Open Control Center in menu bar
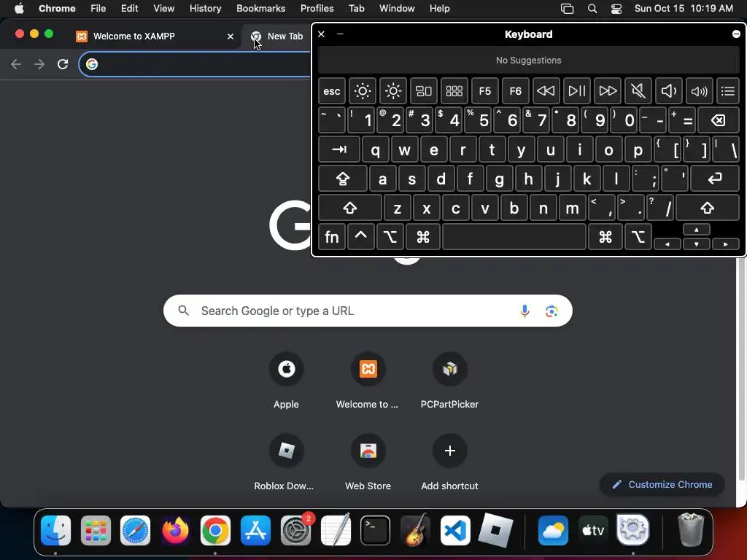747x560 pixels. [x=616, y=9]
